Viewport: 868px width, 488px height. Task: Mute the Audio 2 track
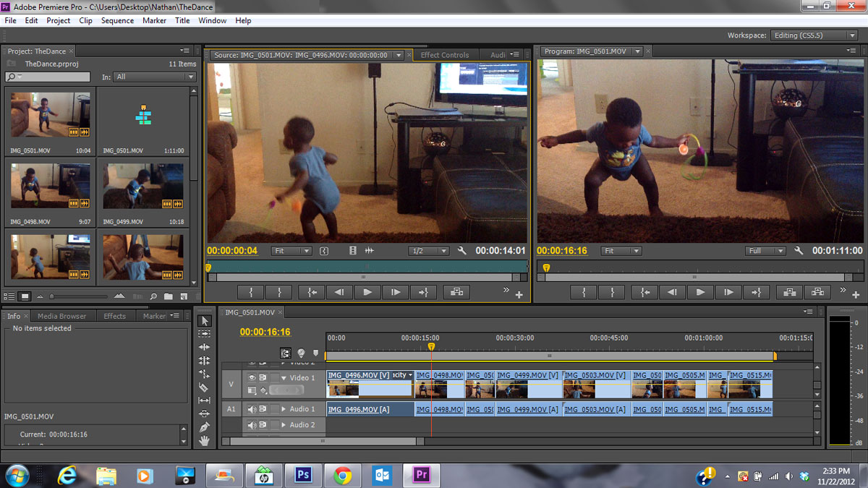[252, 424]
